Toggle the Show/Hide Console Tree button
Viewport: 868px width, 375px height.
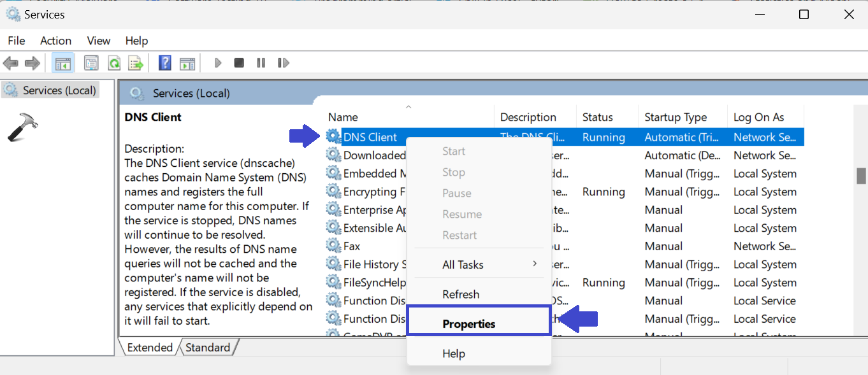62,63
